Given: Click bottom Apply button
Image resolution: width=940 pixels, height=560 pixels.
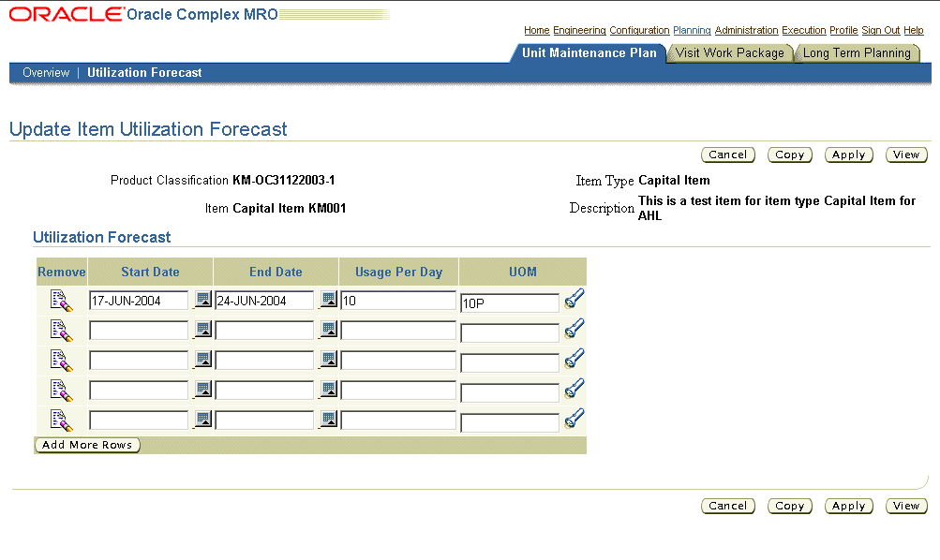Looking at the screenshot, I should [848, 506].
